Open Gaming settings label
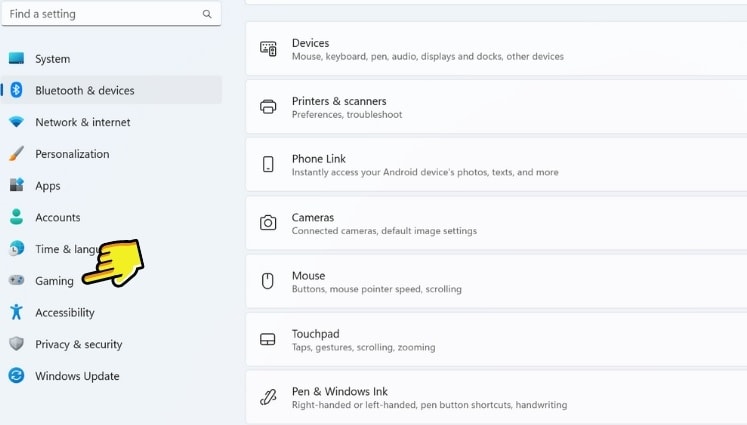The height and width of the screenshot is (425, 747). click(54, 281)
